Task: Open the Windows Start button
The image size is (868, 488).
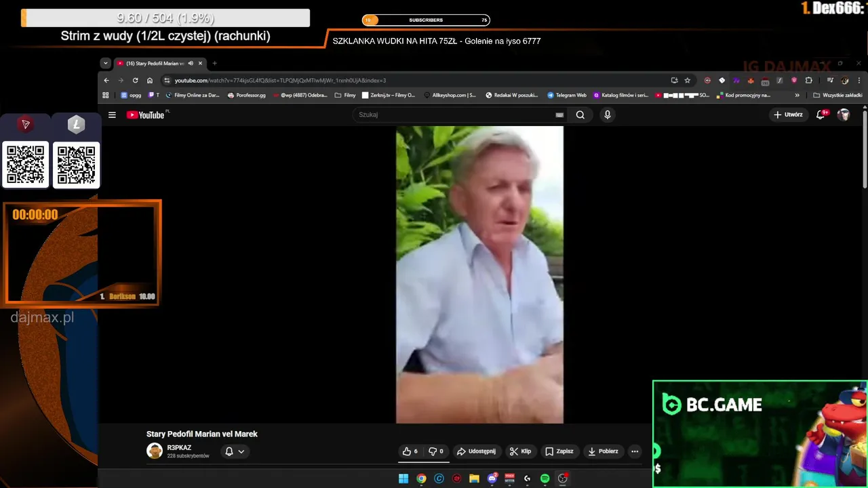Action: pyautogui.click(x=403, y=479)
